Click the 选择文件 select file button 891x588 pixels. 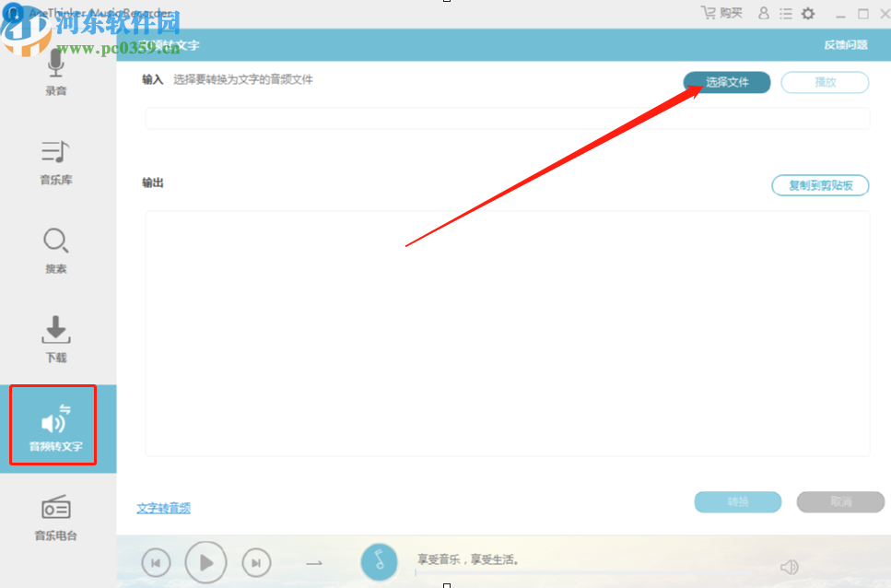point(726,82)
